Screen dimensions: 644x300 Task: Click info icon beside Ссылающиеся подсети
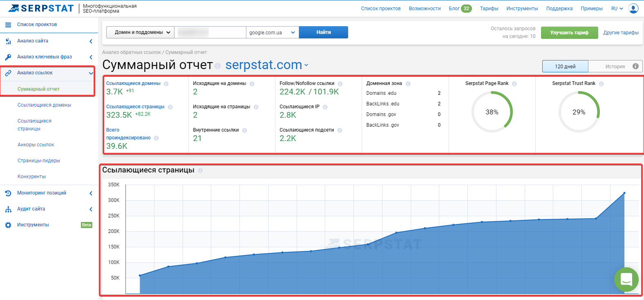(x=340, y=130)
